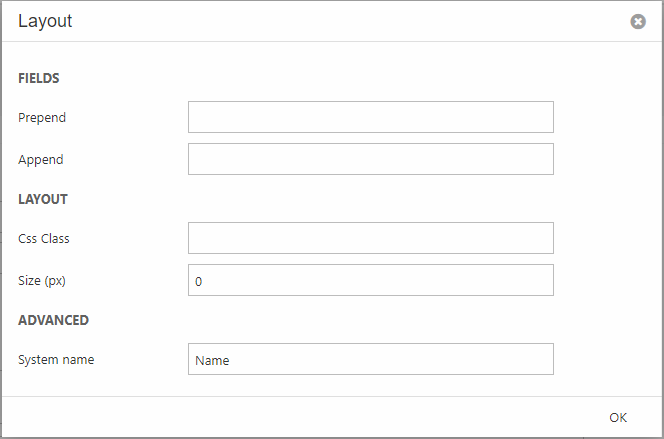Click the Prepend text field

(370, 117)
